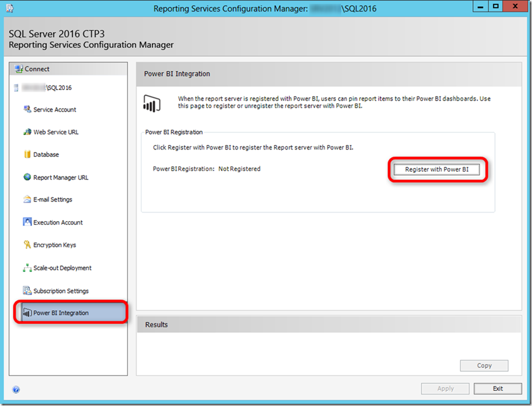Click the Web Service URL icon

(27, 132)
